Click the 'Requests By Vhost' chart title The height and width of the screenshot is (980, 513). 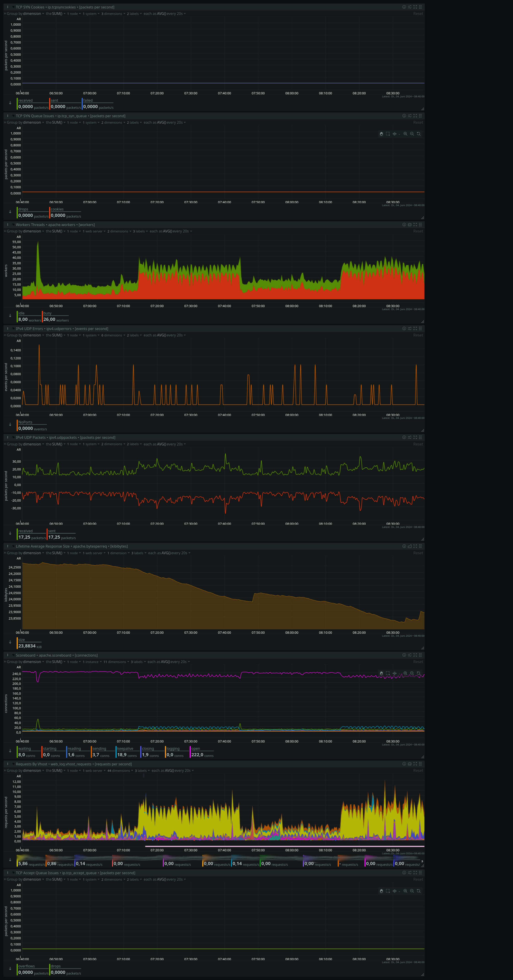click(32, 764)
